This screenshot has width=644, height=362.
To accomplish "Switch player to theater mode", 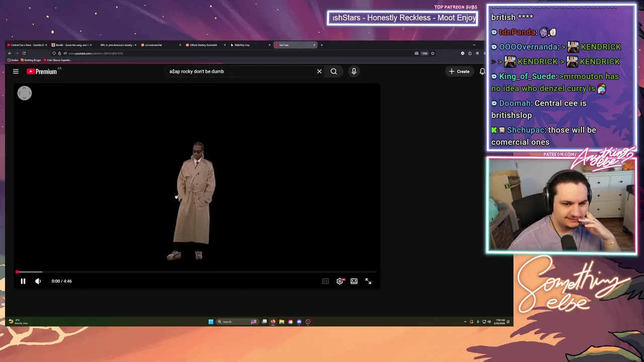I will click(x=354, y=281).
